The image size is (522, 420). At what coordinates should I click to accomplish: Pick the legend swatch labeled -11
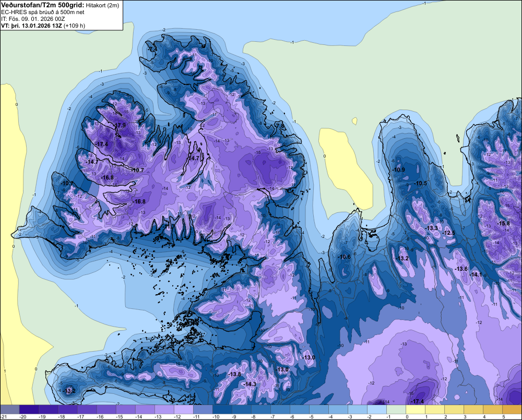203,409
